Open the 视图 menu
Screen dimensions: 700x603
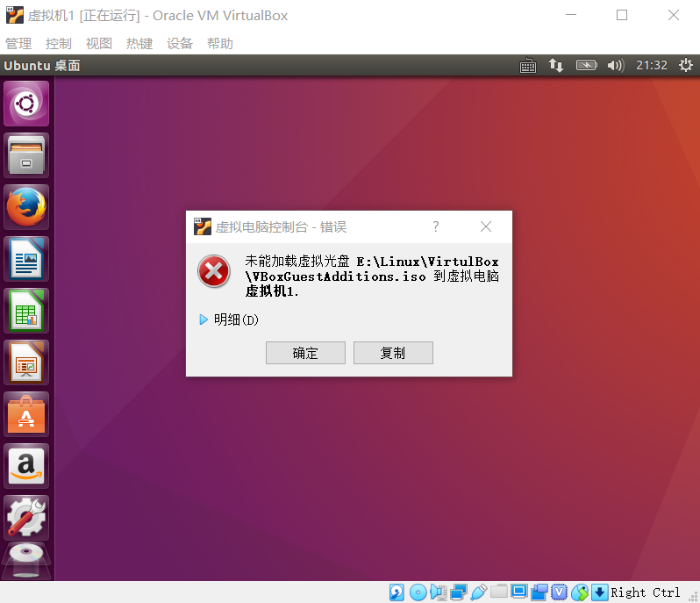(x=98, y=43)
